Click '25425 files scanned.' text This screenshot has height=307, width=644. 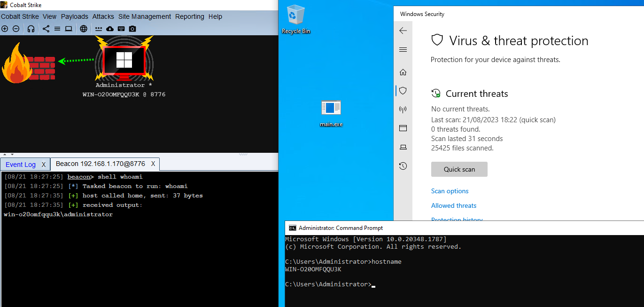point(462,148)
